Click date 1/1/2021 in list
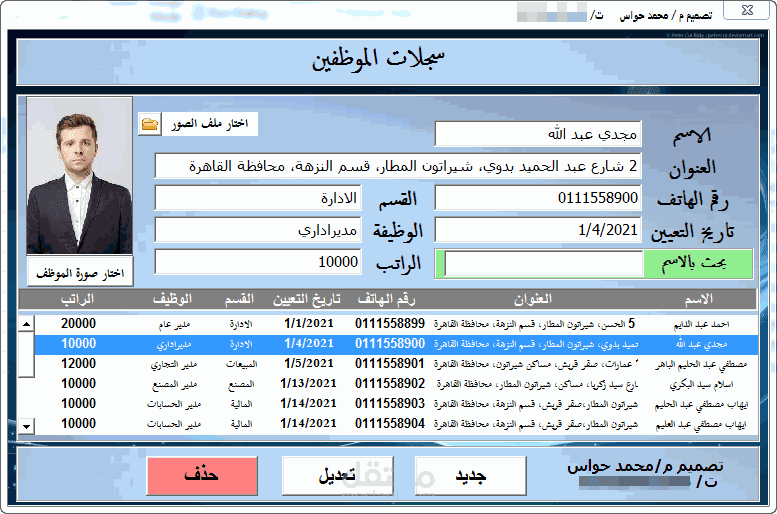Image resolution: width=777 pixels, height=514 pixels. pos(309,324)
